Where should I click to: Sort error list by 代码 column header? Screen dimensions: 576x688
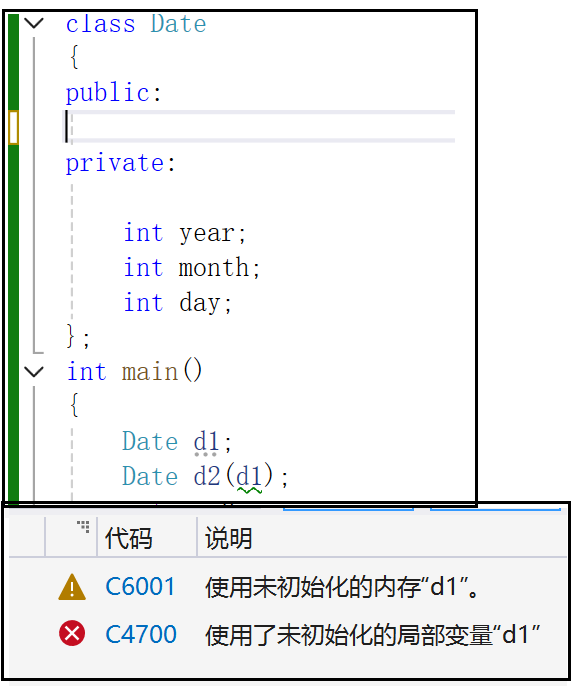(x=129, y=538)
